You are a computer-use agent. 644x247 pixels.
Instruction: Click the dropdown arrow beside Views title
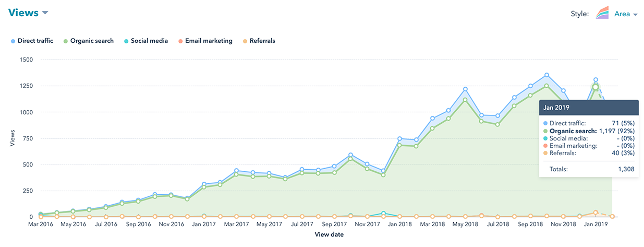(45, 13)
